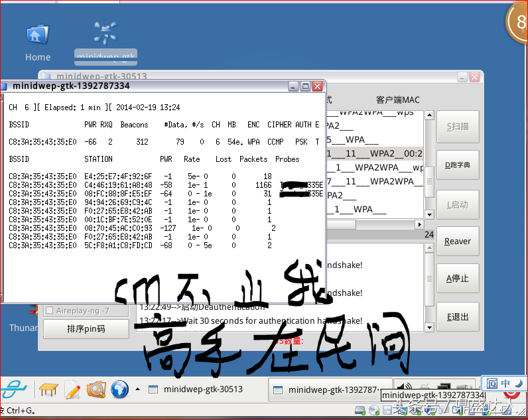
Task: Switch to minidwep-gtk-1392787 taskbar entry
Action: click(330, 389)
